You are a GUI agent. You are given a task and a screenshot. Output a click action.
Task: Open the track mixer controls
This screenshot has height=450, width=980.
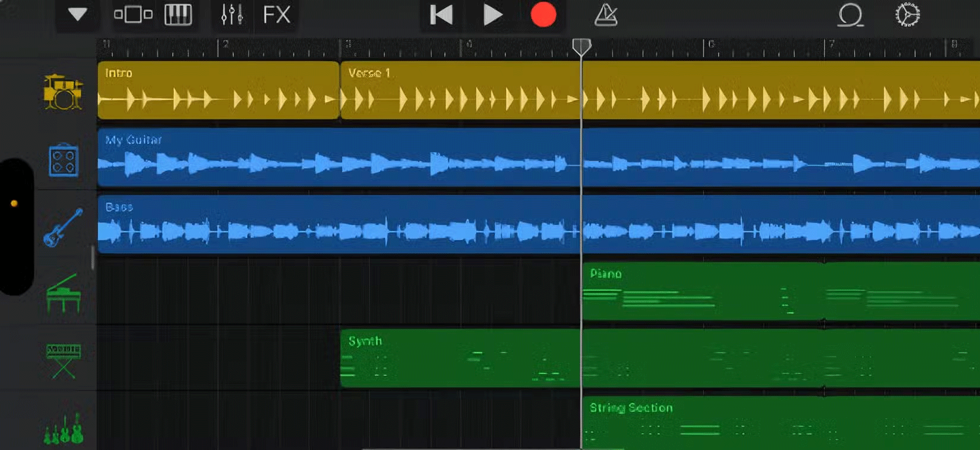[231, 15]
